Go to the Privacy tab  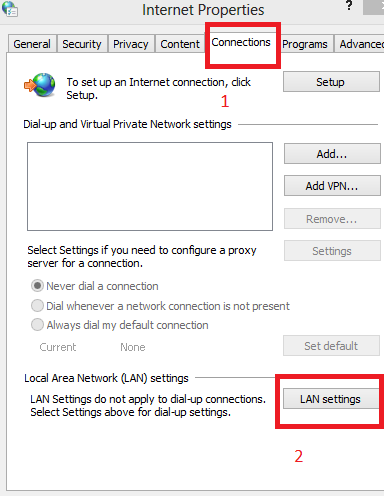(x=131, y=44)
